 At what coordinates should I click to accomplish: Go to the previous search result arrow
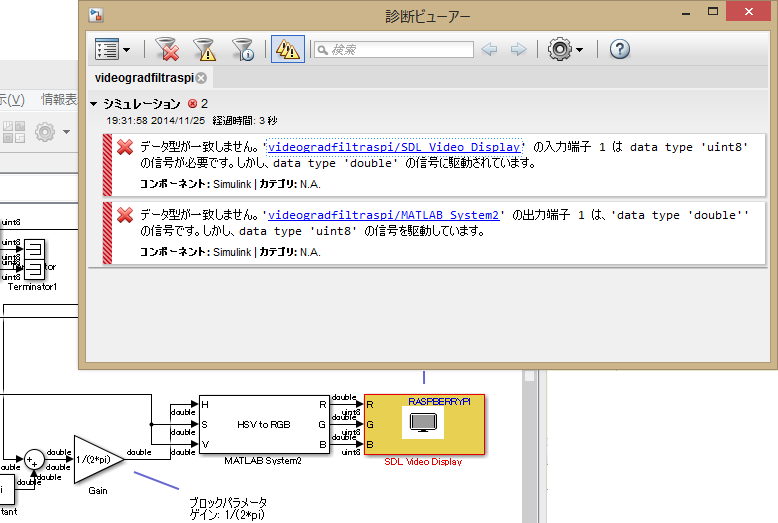point(491,49)
